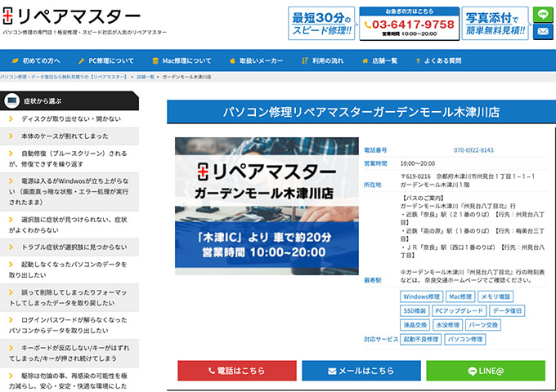The height and width of the screenshot is (392, 556).
Task: Click the orange chevron beside ログインパスワードが
Action: click(11, 320)
